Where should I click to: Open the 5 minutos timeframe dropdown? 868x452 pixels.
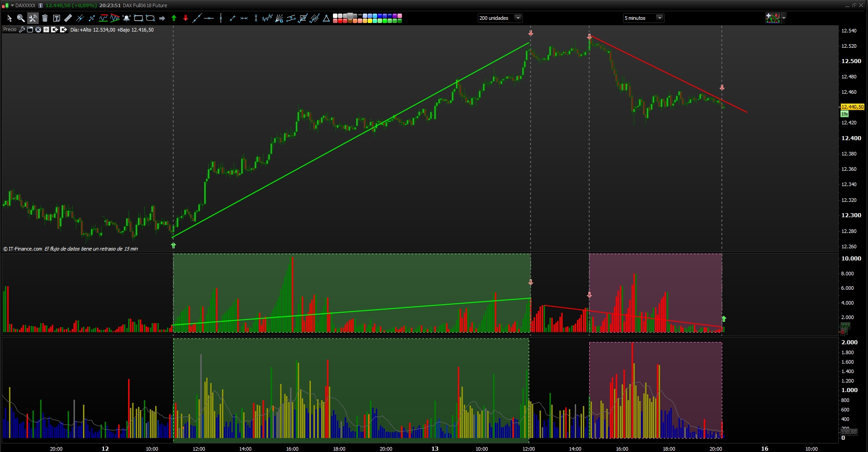[643, 18]
